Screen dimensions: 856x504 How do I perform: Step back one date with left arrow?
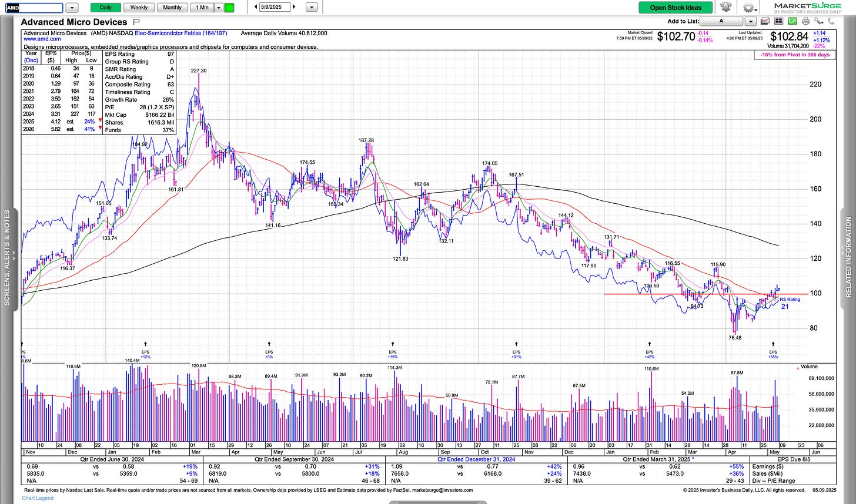click(256, 7)
